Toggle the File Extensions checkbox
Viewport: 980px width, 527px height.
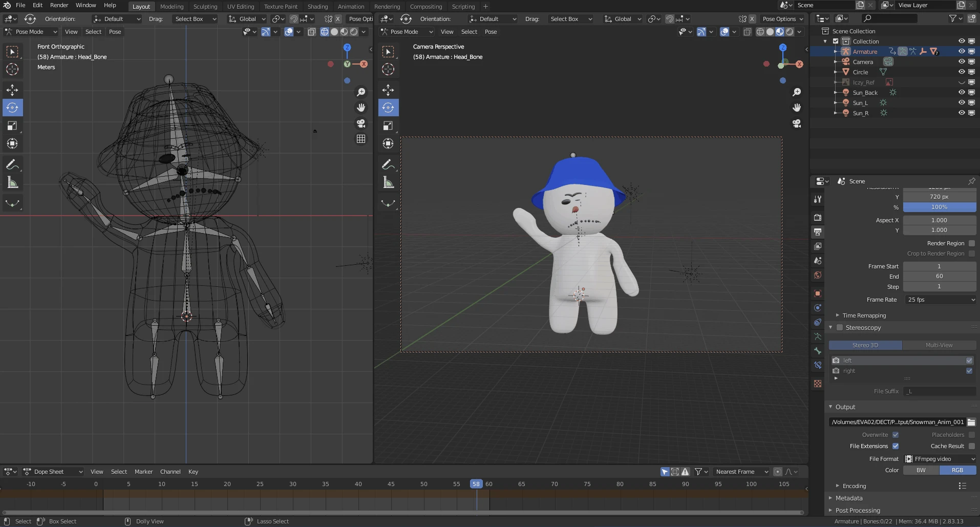click(896, 446)
